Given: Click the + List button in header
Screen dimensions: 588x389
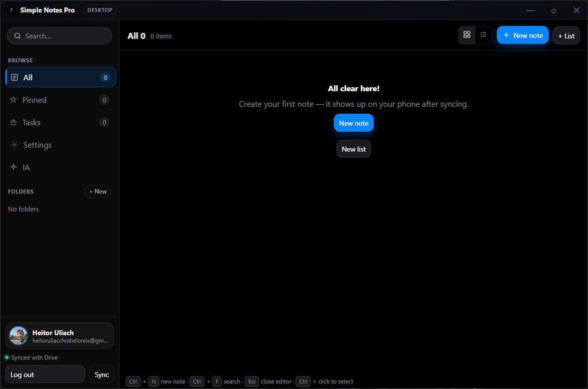Looking at the screenshot, I should coord(566,36).
